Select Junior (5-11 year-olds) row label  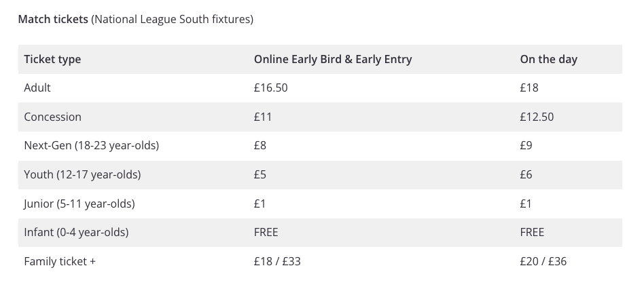tap(79, 204)
